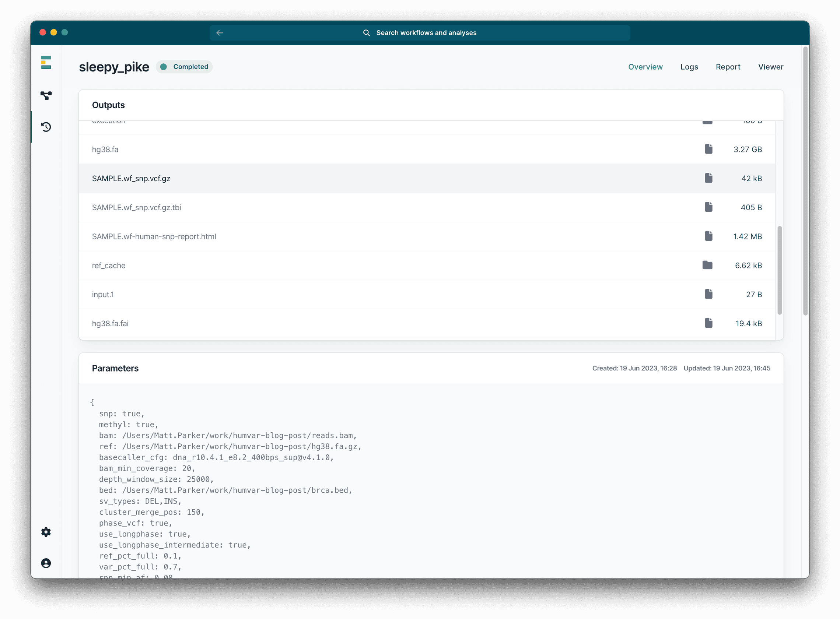The height and width of the screenshot is (619, 840).
Task: Switch to the Report tab
Action: pos(728,67)
